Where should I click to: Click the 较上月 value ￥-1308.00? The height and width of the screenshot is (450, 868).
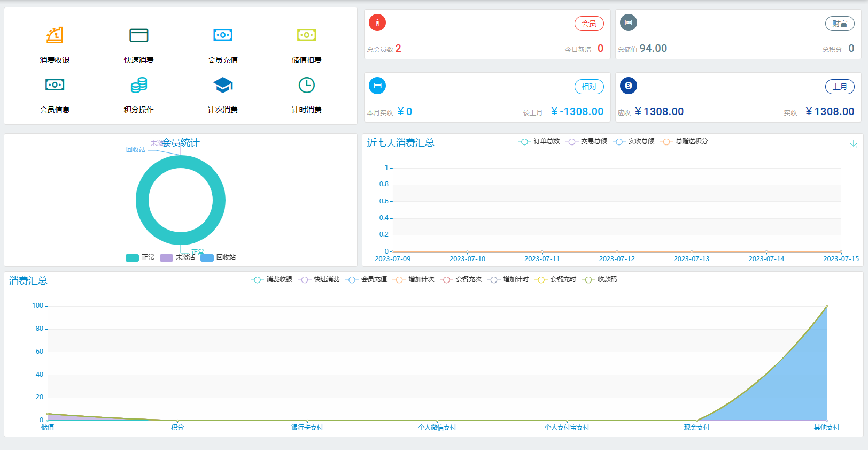click(x=577, y=111)
